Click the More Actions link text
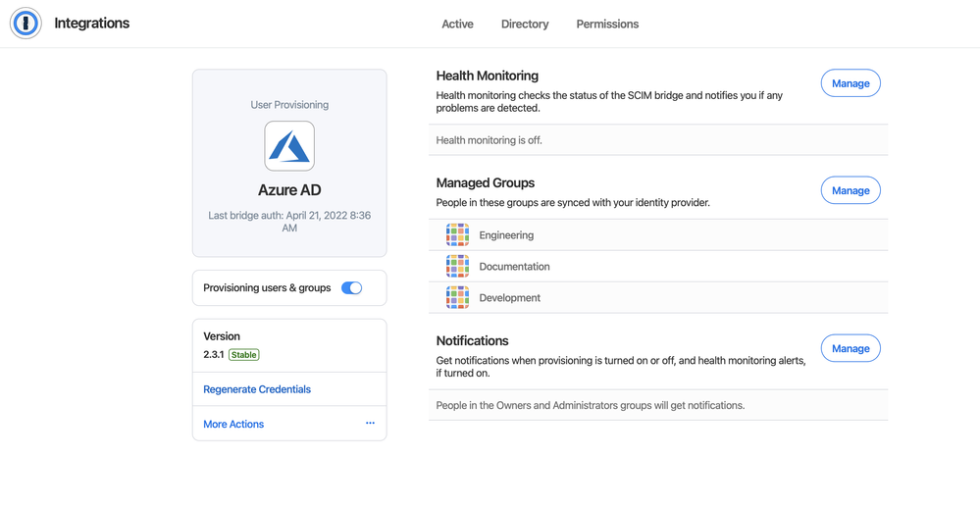The height and width of the screenshot is (509, 980). click(x=233, y=425)
